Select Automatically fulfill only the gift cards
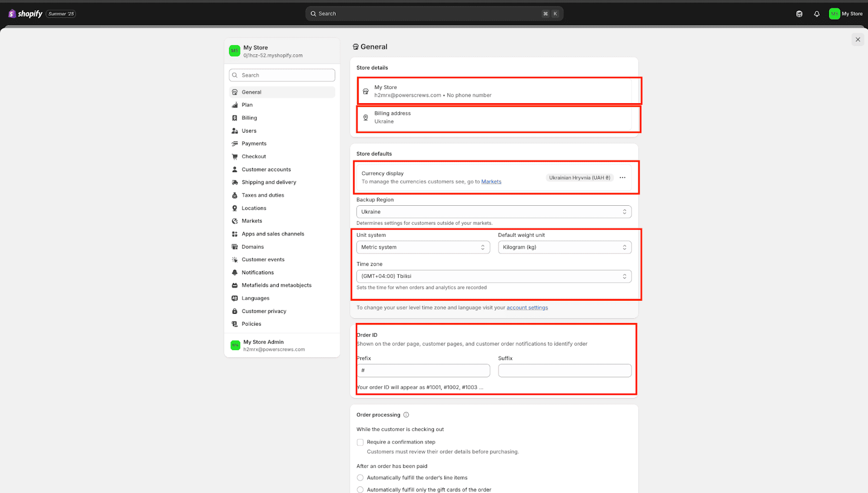Viewport: 868px width, 493px height. click(360, 490)
